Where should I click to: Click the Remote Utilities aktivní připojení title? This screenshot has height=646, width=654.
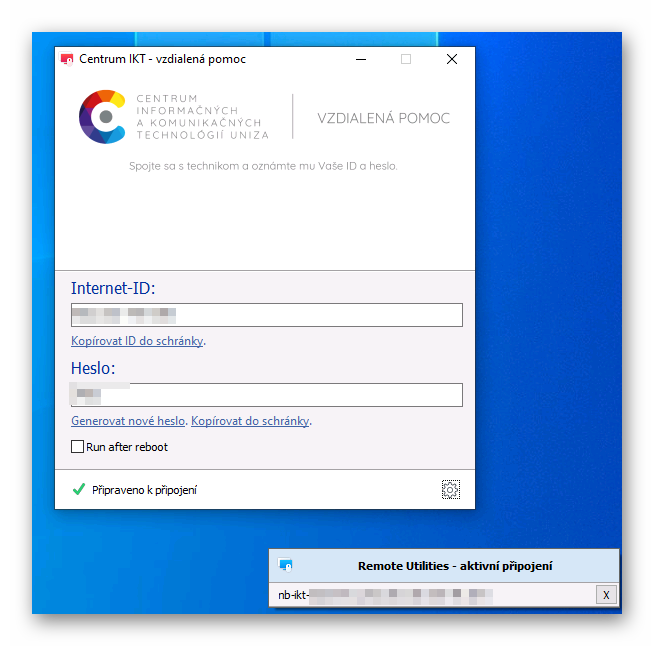(455, 566)
